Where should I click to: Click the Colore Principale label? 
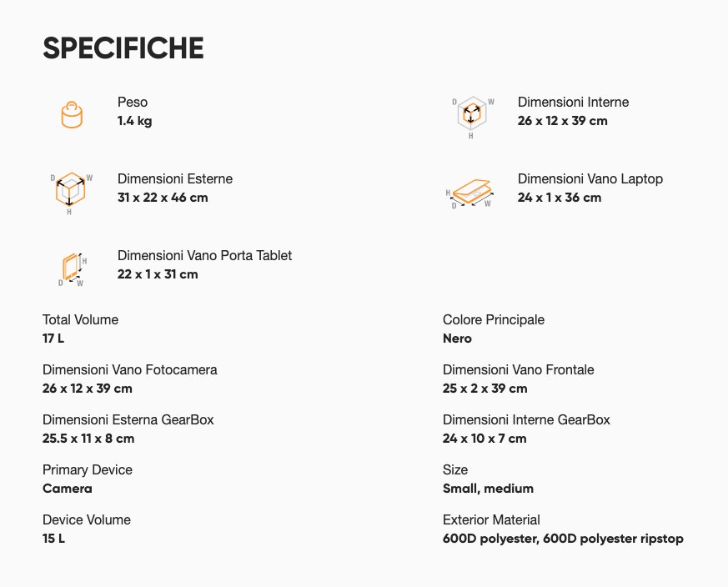click(493, 320)
